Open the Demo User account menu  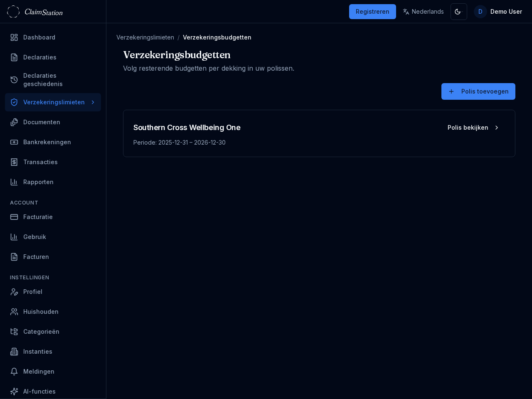pyautogui.click(x=498, y=12)
